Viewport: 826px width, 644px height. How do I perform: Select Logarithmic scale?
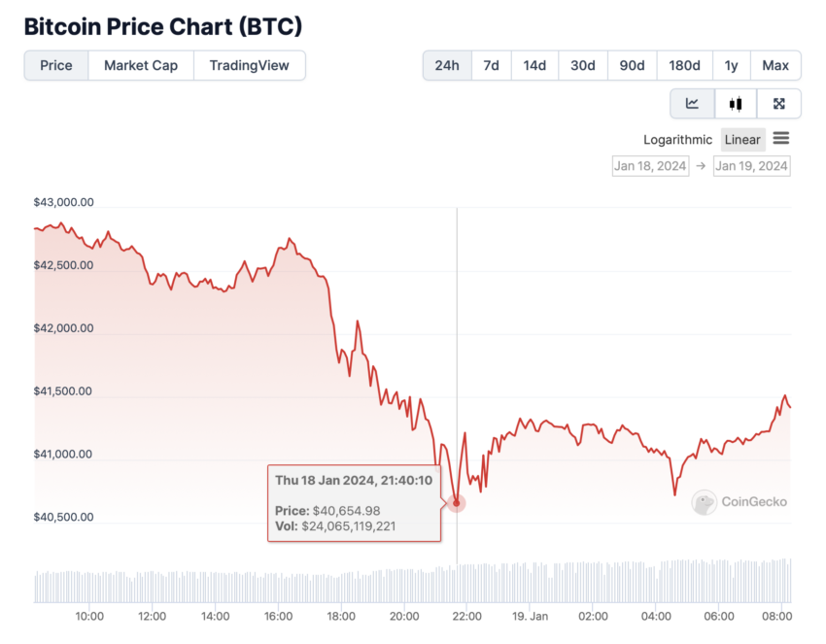(677, 140)
